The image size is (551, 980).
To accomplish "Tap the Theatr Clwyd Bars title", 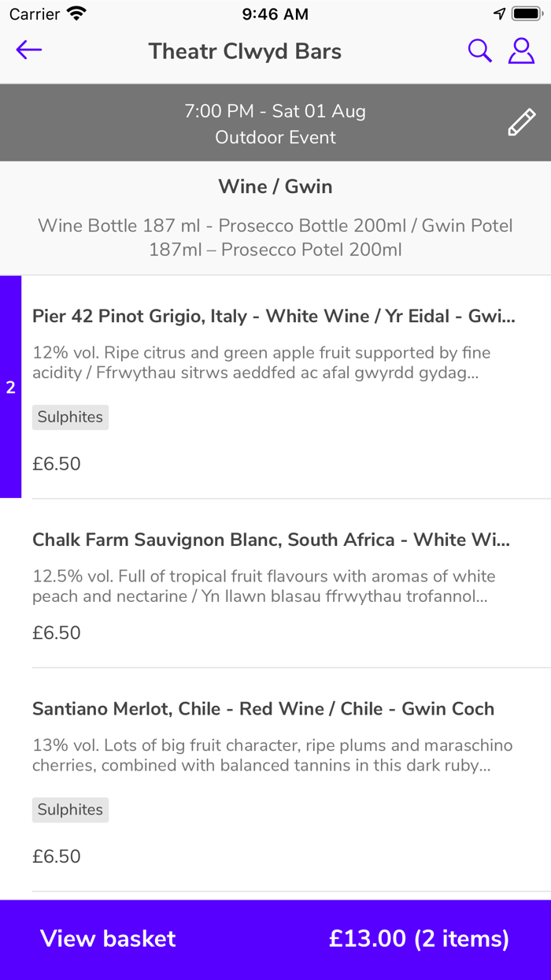I will pos(245,51).
